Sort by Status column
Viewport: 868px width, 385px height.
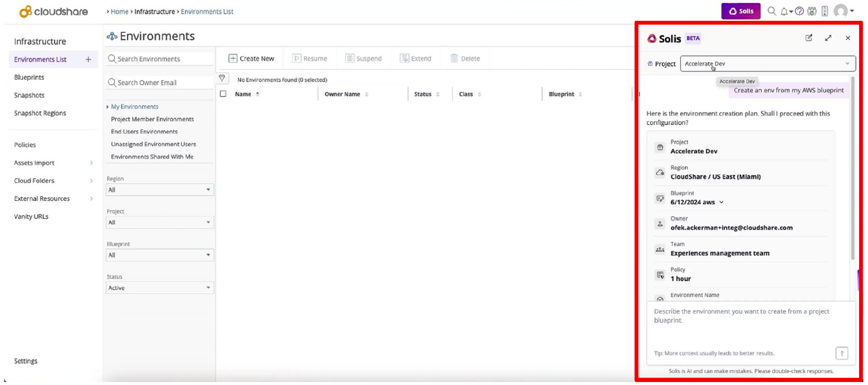pyautogui.click(x=427, y=94)
